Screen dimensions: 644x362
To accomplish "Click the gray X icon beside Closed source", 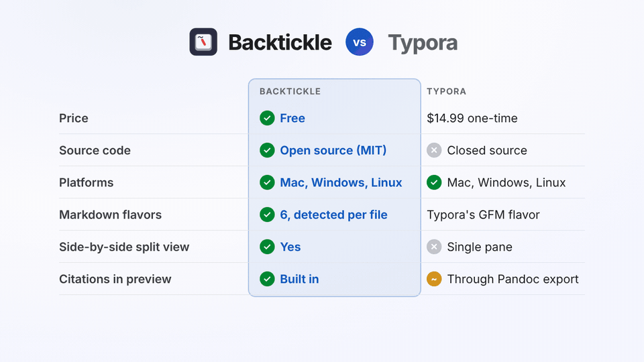I will (x=434, y=150).
